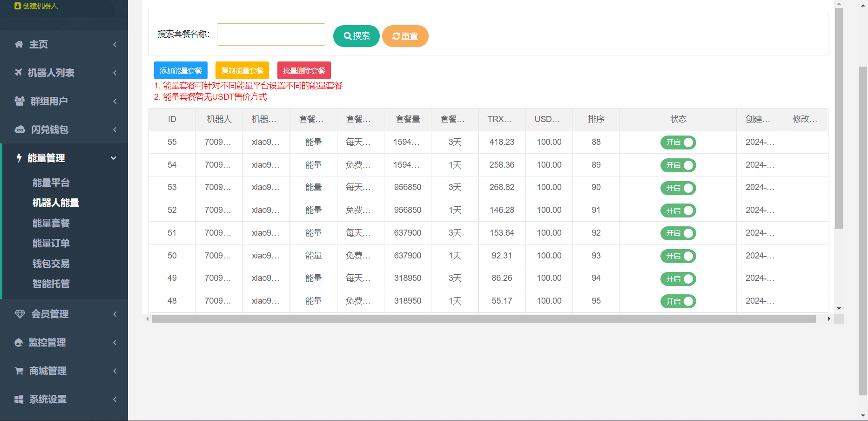Toggle 开启 switch for row ID 54
This screenshot has width=868, height=421.
pyautogui.click(x=678, y=165)
